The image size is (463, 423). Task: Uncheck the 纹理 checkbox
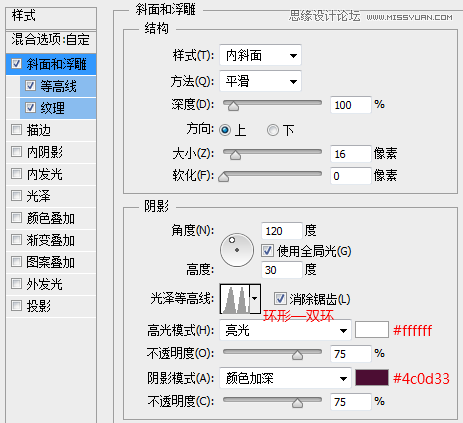[30, 108]
